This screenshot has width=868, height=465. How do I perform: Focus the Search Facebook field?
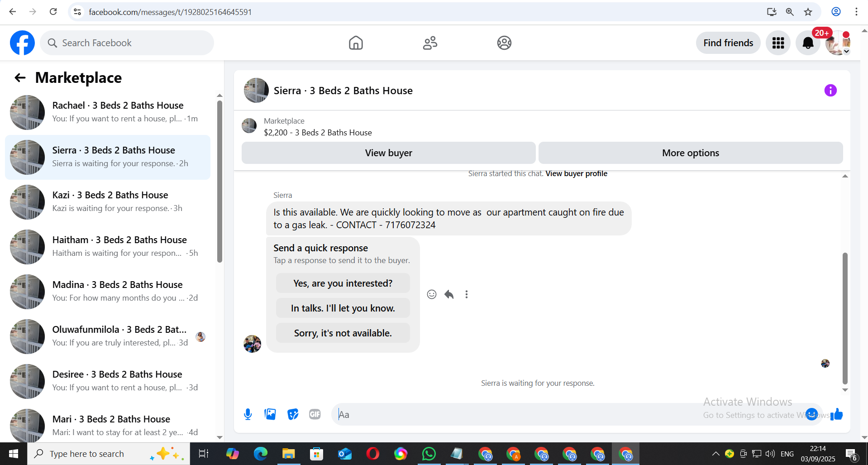[127, 43]
